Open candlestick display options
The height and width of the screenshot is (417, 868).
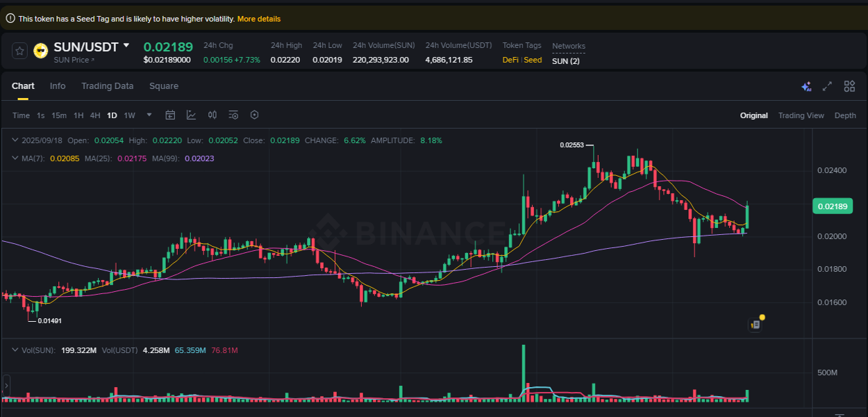click(212, 115)
